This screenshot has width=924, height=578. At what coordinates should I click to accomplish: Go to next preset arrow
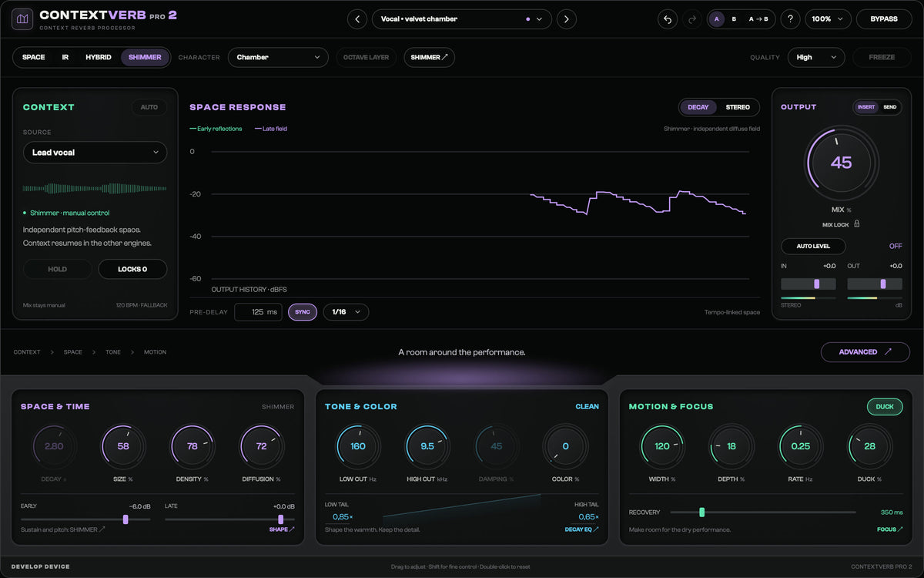click(x=567, y=18)
